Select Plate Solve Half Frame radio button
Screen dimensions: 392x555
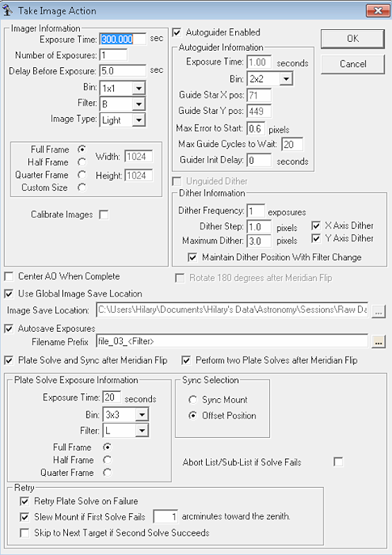pyautogui.click(x=107, y=460)
